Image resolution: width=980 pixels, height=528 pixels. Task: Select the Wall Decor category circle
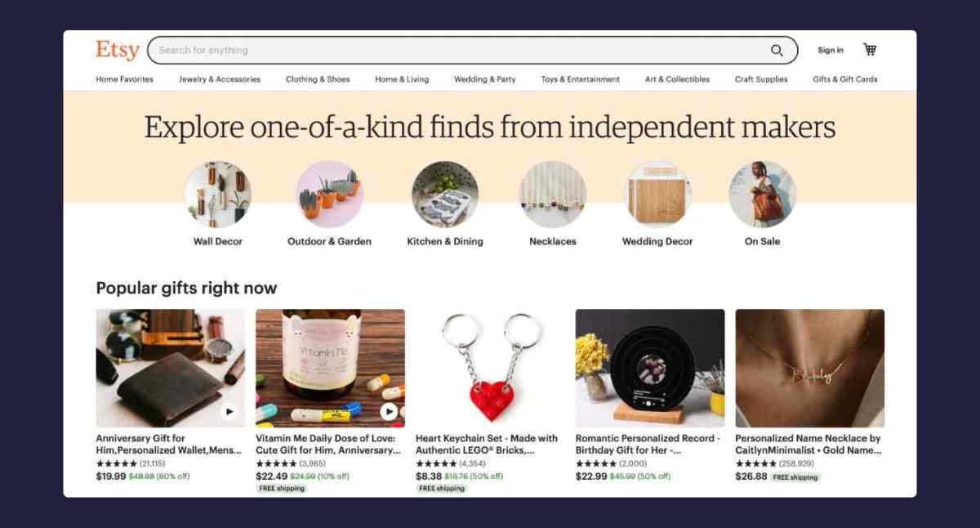coord(218,195)
